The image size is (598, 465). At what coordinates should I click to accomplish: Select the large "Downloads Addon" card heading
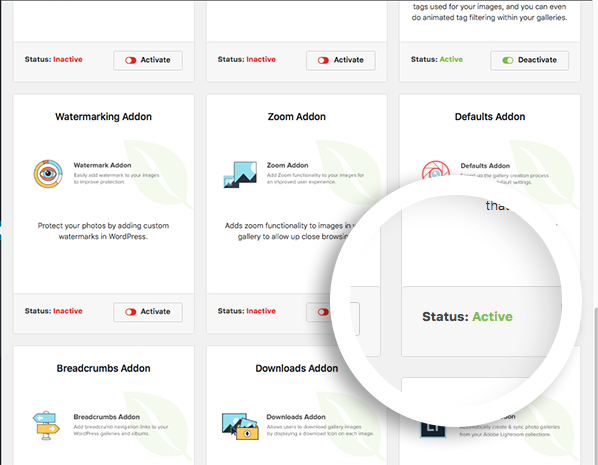click(297, 368)
